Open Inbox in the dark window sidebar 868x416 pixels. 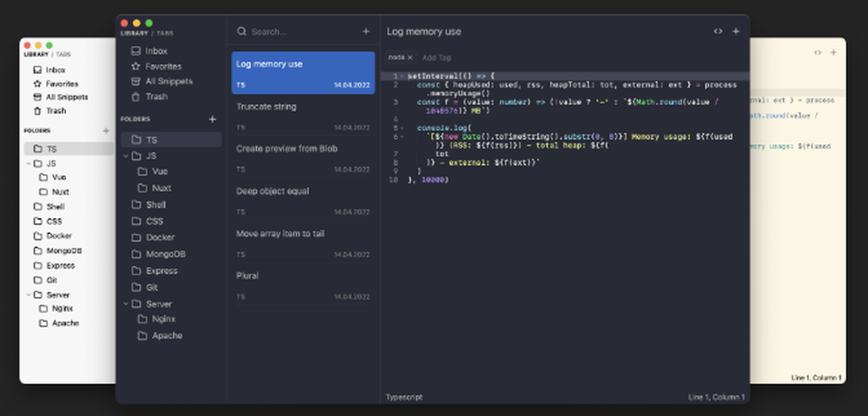point(149,51)
